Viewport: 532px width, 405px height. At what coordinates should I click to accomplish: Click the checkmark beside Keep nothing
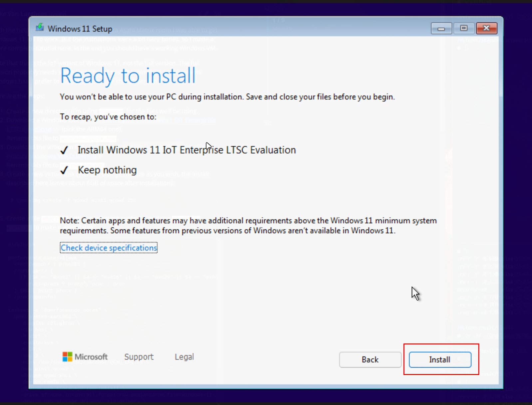[64, 171]
